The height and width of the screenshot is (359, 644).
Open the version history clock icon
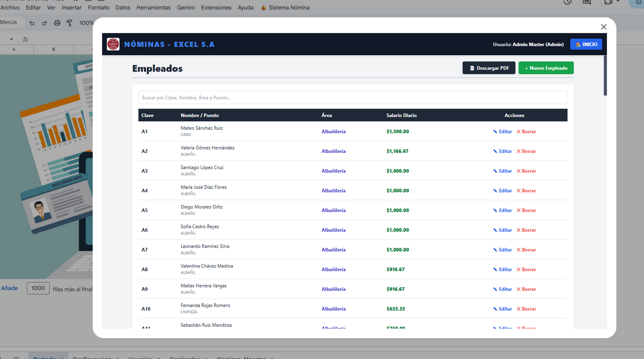(568, 2)
